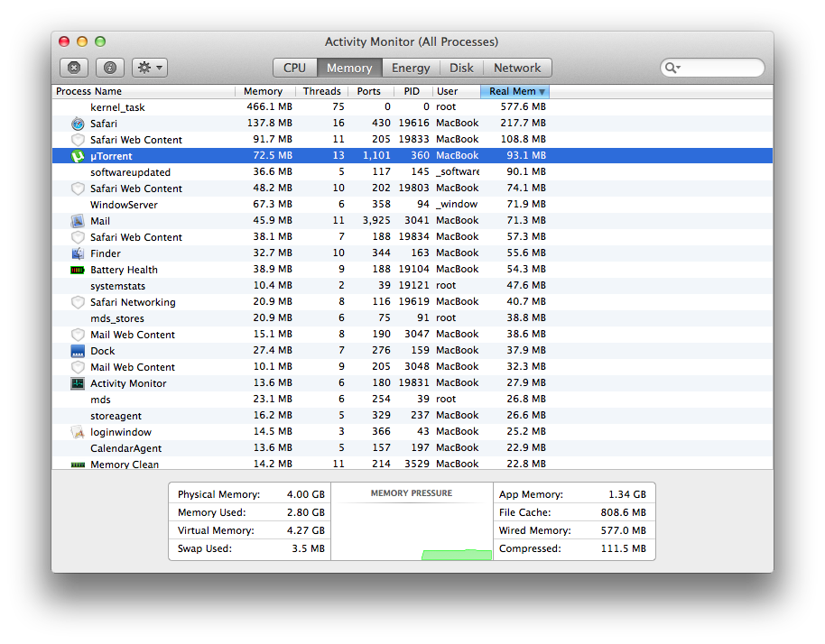Switch to the Memory tab
Viewport: 825px width, 644px height.
click(x=349, y=68)
